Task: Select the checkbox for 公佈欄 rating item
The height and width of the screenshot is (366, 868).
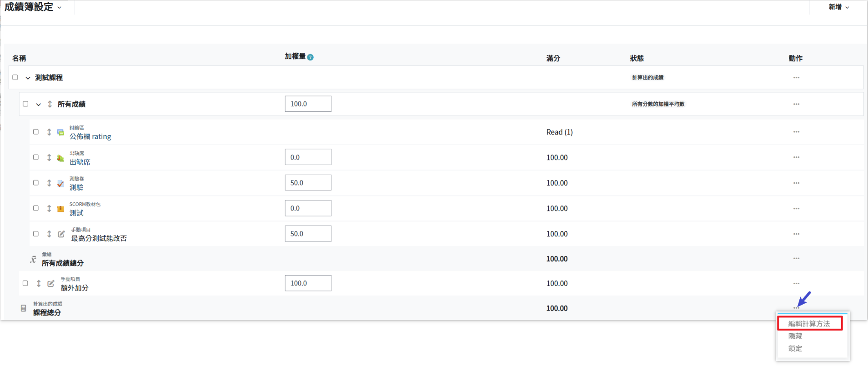Action: click(x=36, y=132)
